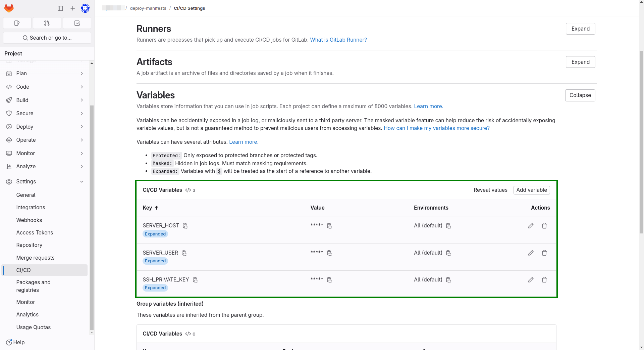Open Integrations settings
The width and height of the screenshot is (644, 350).
45,208
